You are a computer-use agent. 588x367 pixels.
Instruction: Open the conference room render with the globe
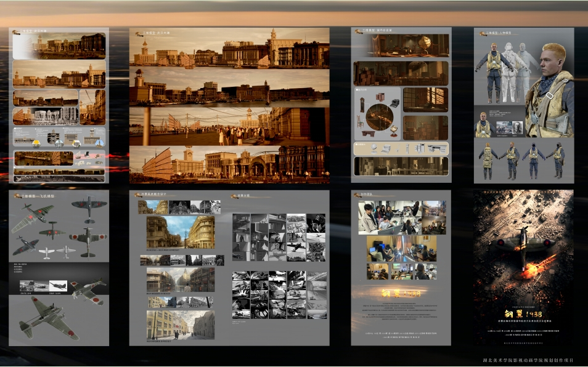point(410,46)
